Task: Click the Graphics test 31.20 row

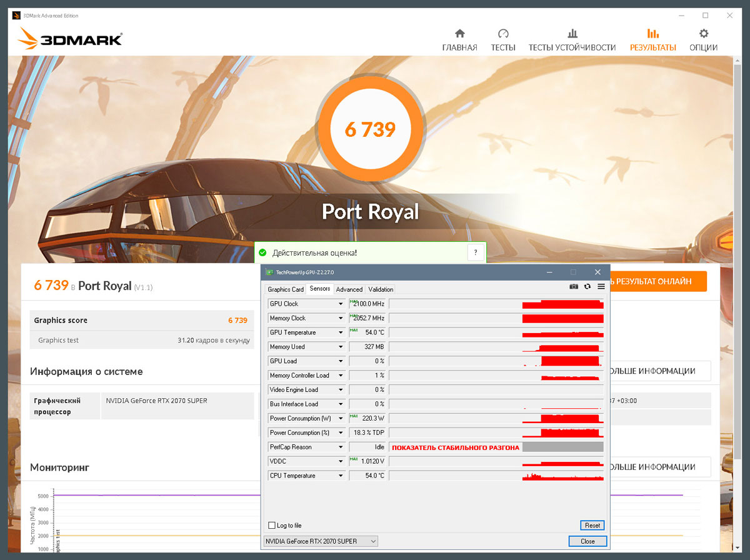Action: pos(142,341)
